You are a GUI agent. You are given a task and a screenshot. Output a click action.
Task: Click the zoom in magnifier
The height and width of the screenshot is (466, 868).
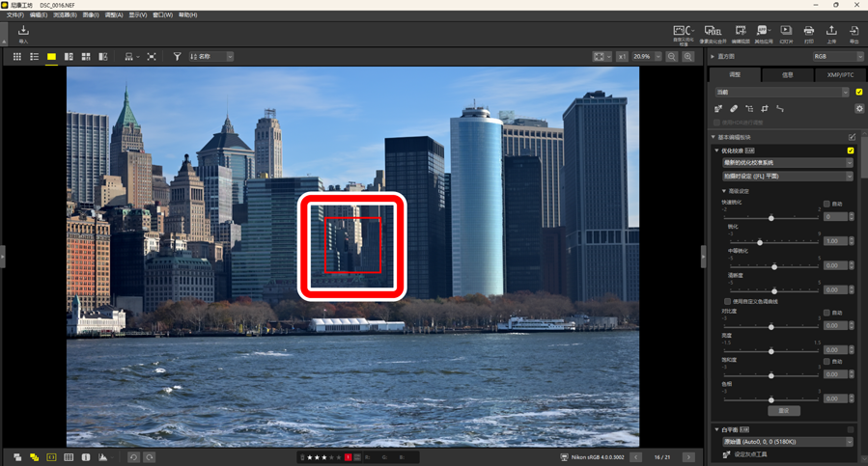pyautogui.click(x=688, y=57)
